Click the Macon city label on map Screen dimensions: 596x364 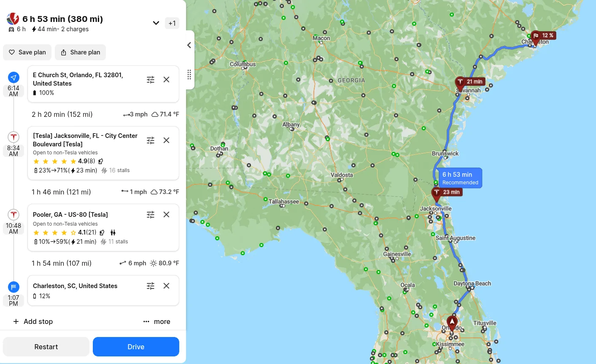click(321, 38)
